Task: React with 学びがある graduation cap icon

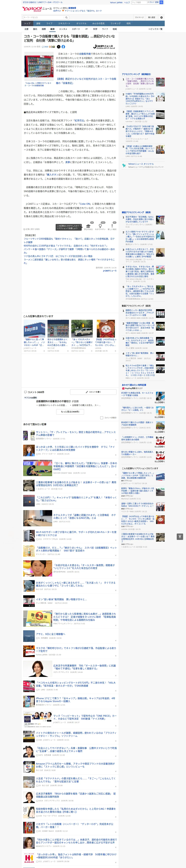Action: [89, 226]
